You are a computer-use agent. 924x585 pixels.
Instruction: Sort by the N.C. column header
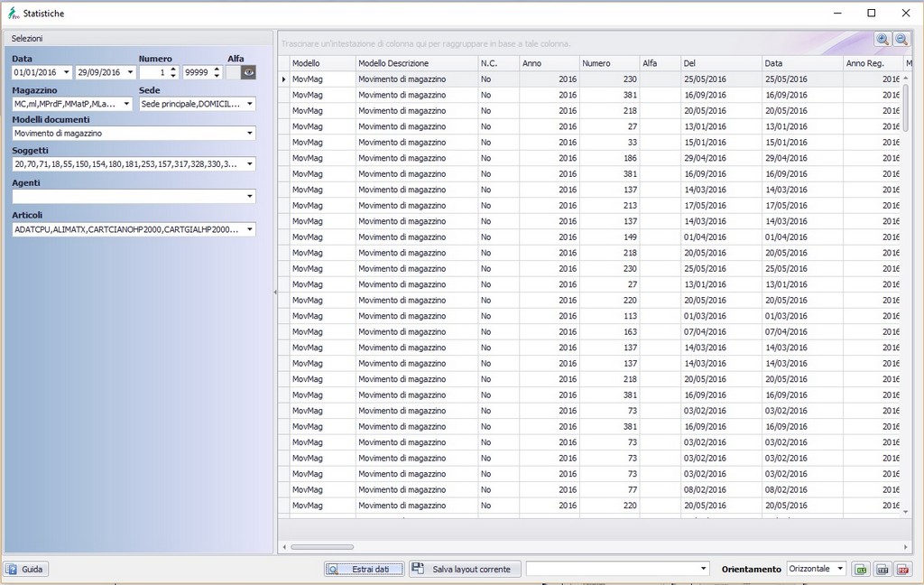click(x=498, y=63)
